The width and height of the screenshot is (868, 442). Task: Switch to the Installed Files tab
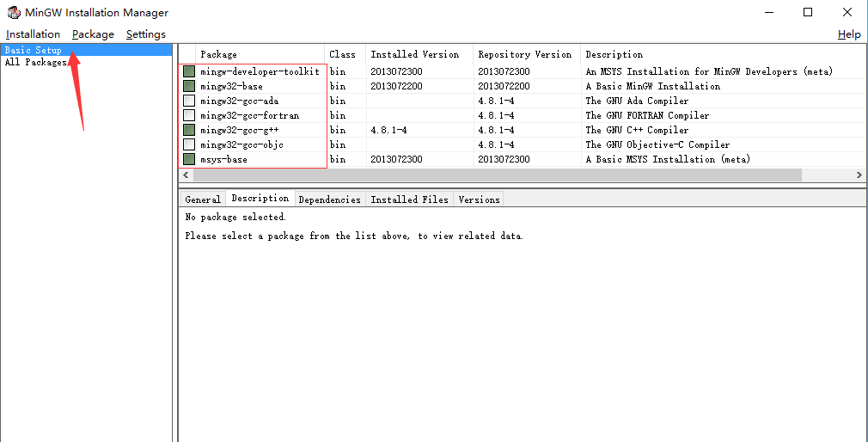409,200
